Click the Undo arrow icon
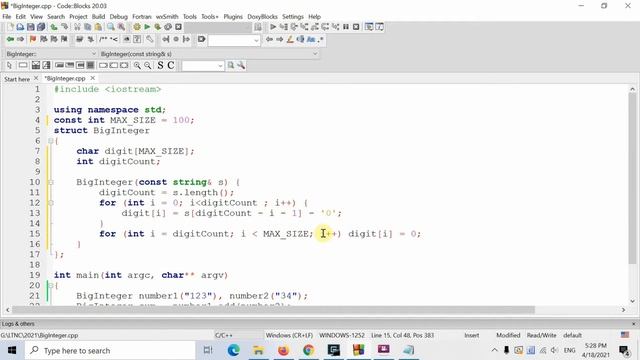 click(54, 27)
